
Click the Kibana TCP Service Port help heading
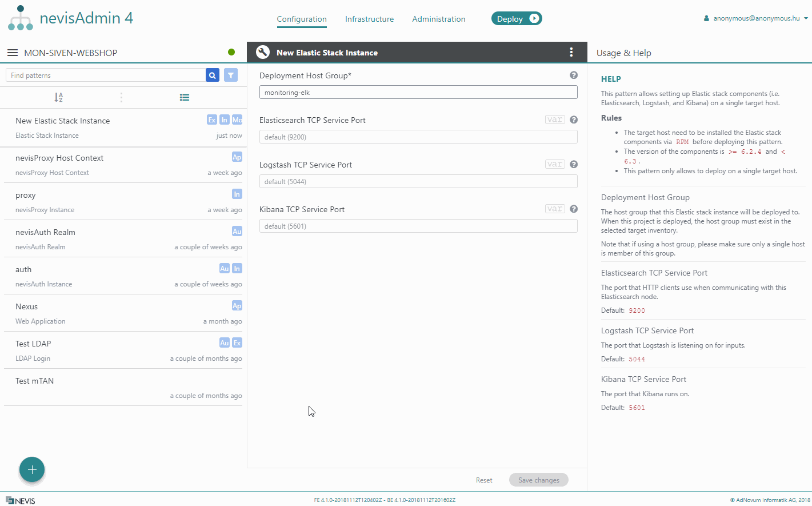(x=643, y=379)
